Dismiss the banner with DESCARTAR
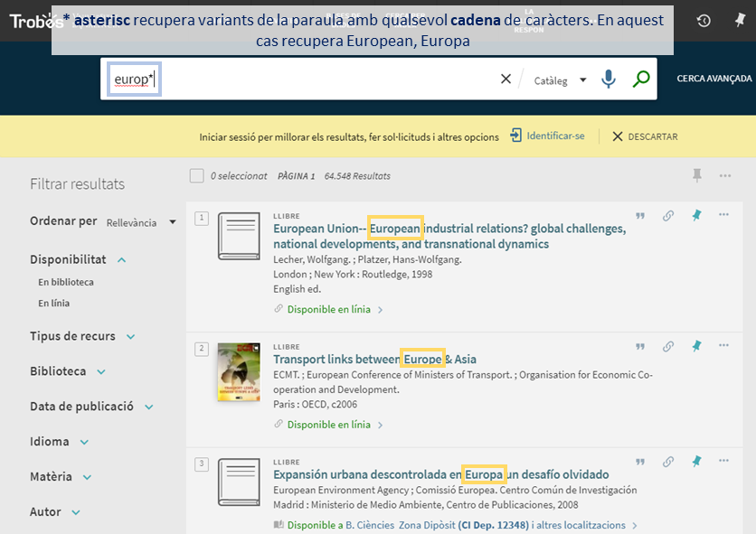Image resolution: width=756 pixels, height=534 pixels. pos(645,136)
